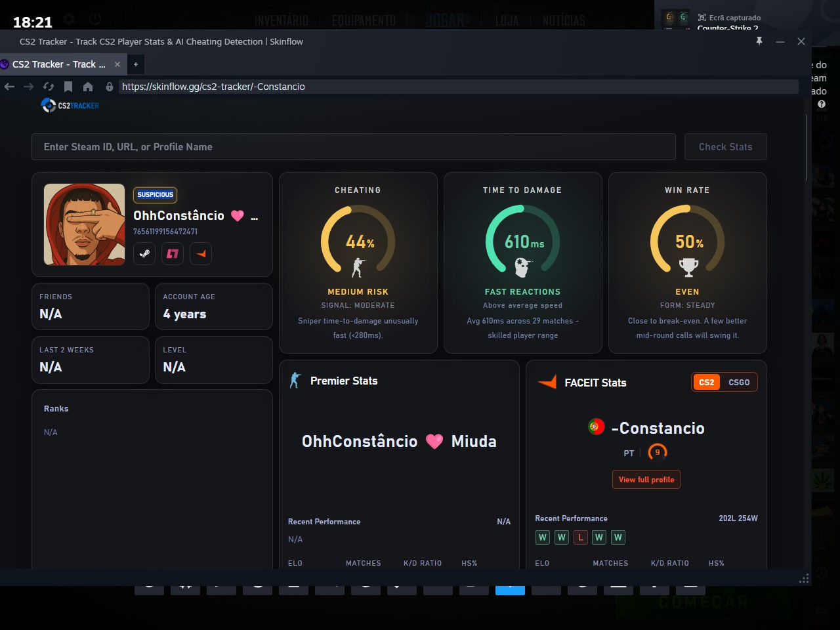Click the Steam overlay clock 18:21

coord(33,22)
